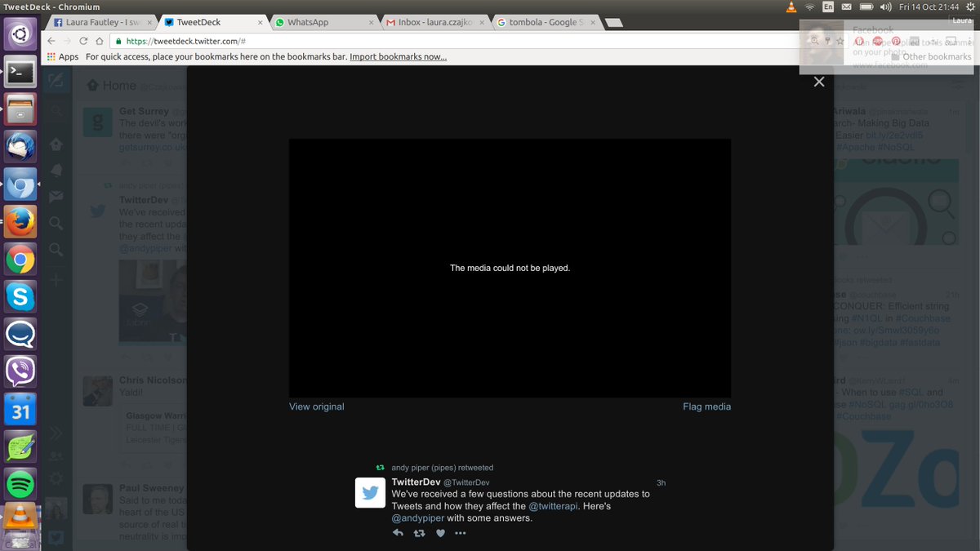Open TwitterDev profile name in the modal

pos(416,482)
